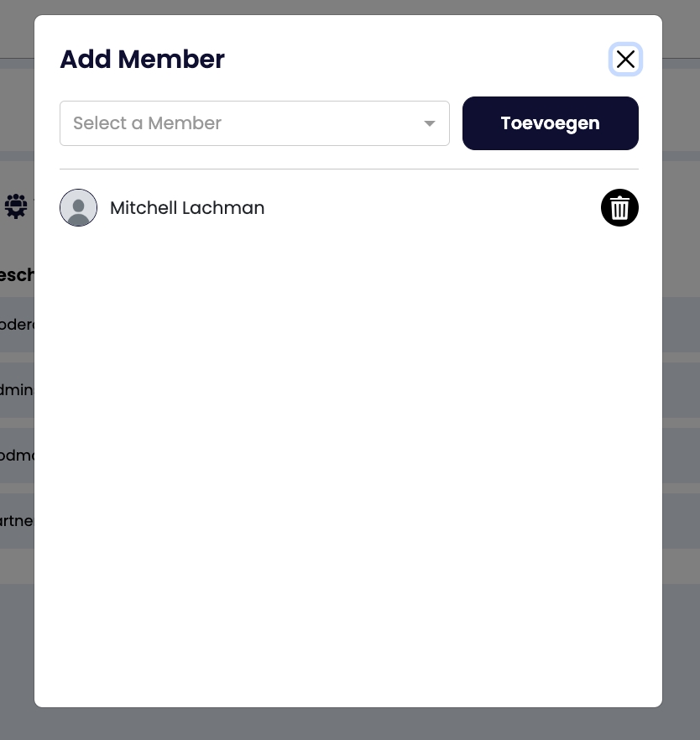
Task: Close the Add Member dialog
Action: (625, 59)
